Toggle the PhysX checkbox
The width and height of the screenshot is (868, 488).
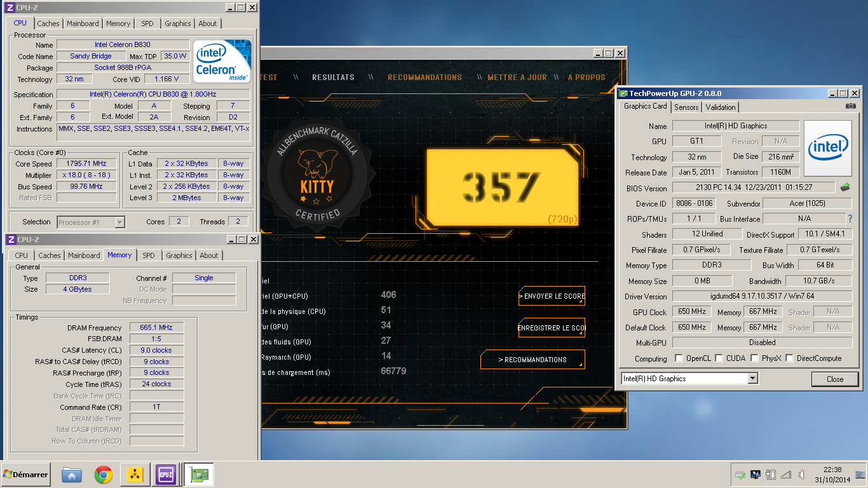point(754,358)
